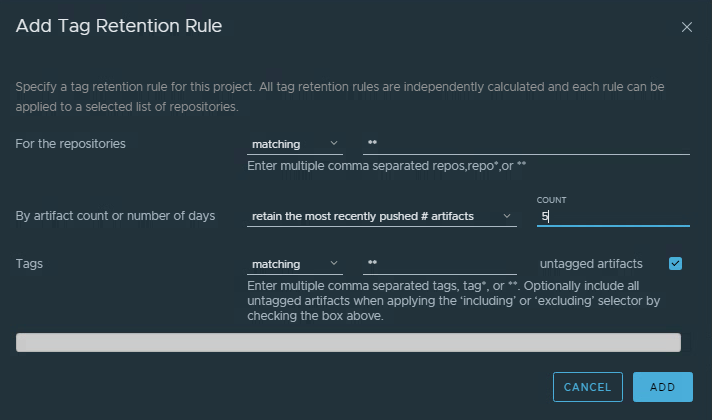
Task: Open the Tags matching dropdown
Action: 295,264
